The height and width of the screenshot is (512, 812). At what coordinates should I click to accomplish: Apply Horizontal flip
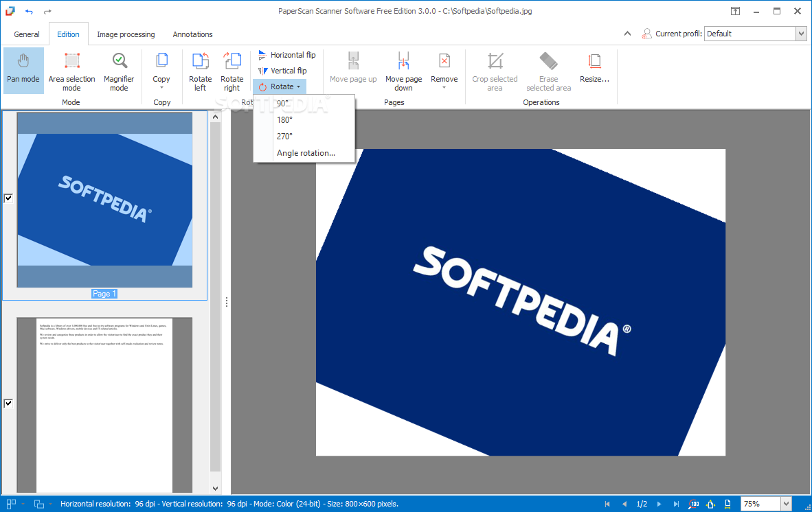287,55
